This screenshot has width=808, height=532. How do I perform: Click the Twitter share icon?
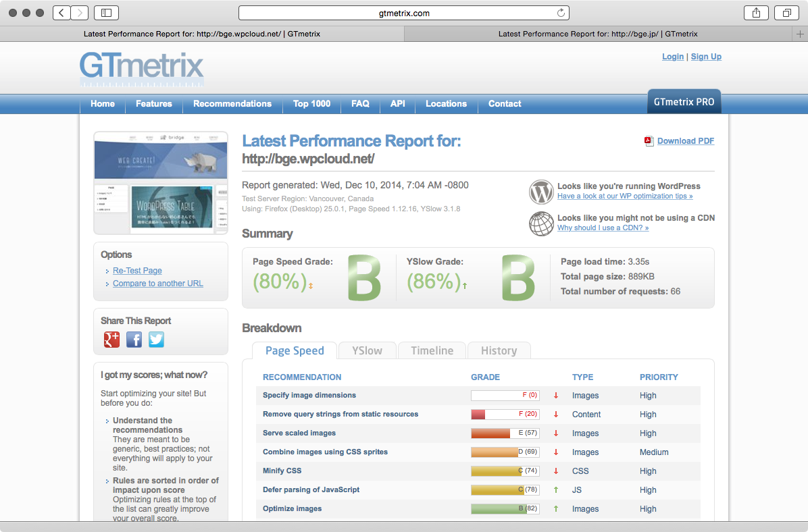(156, 340)
